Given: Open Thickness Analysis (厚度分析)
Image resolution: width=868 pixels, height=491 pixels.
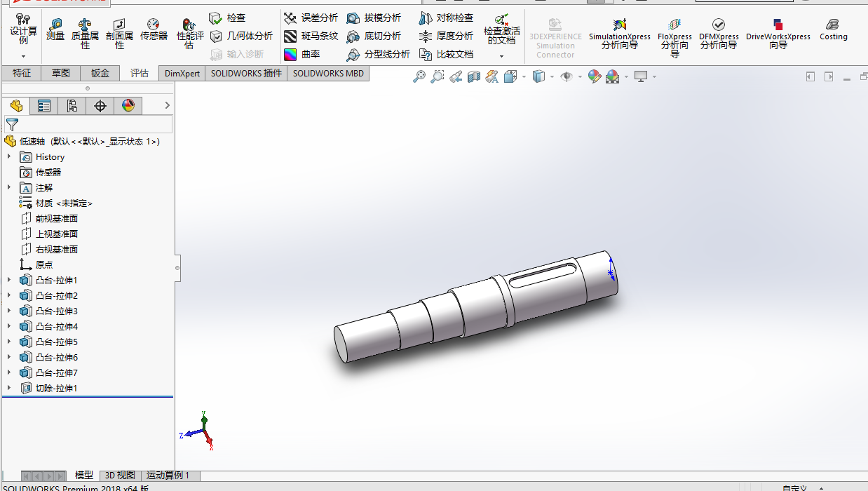Looking at the screenshot, I should click(x=446, y=36).
